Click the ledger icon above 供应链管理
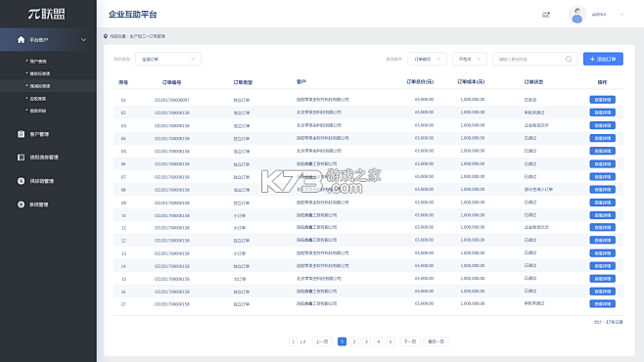 pyautogui.click(x=21, y=158)
